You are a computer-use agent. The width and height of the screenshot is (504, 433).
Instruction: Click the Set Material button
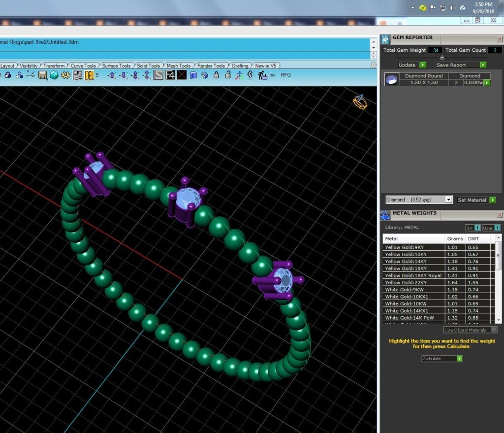(x=476, y=200)
